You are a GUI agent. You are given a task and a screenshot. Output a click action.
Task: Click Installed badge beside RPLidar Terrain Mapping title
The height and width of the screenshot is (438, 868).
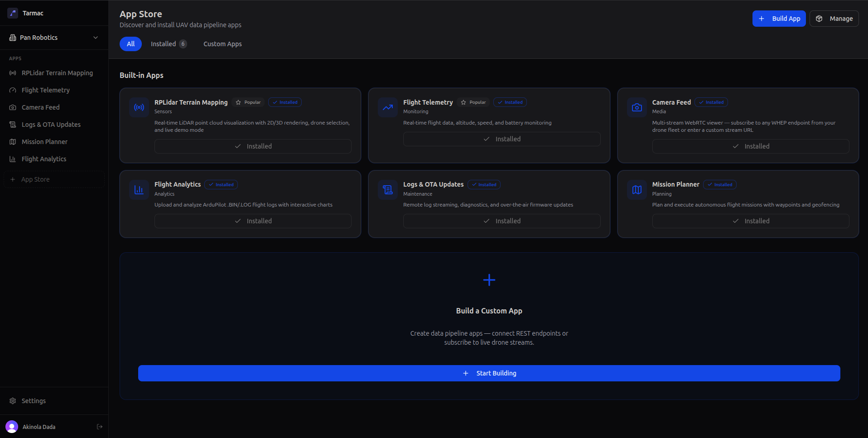[x=285, y=102]
